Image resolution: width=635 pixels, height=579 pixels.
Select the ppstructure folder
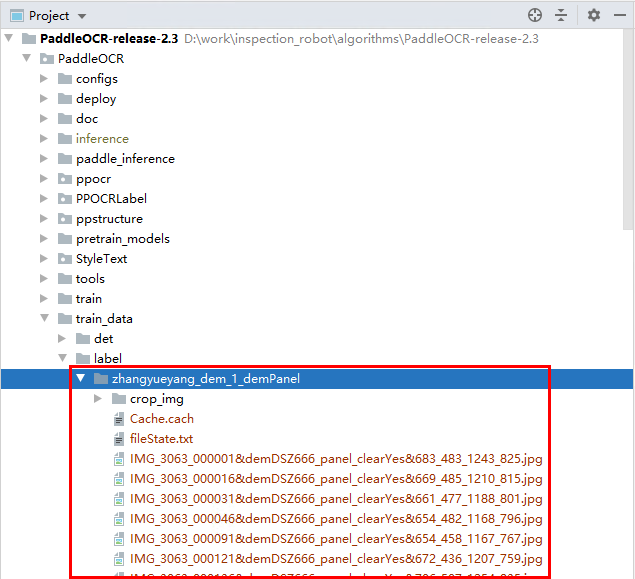(x=108, y=219)
